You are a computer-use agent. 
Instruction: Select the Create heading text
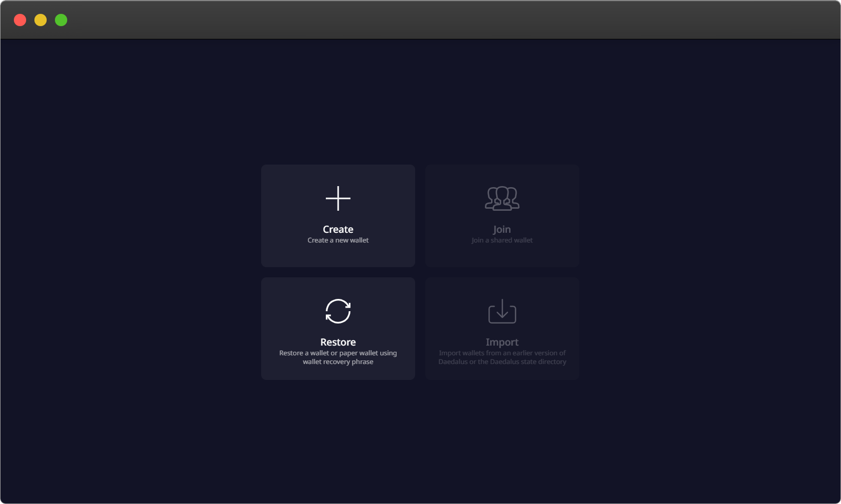pos(338,229)
